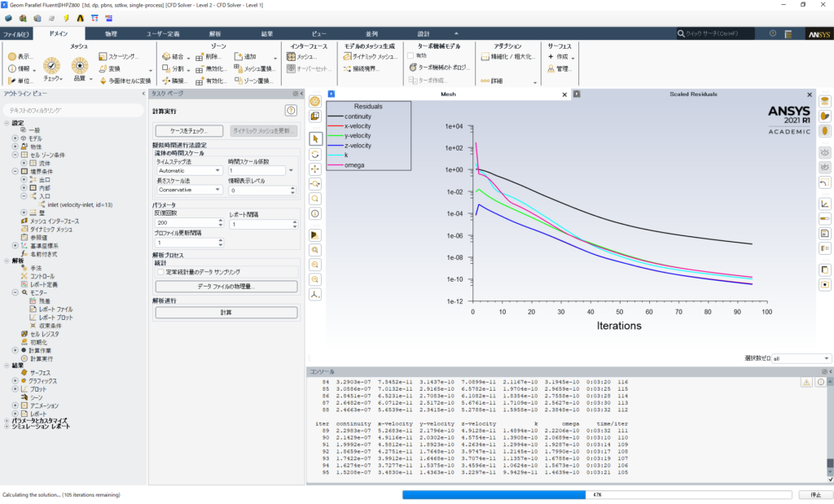Switch to the 物理 ribbon tab
This screenshot has height=504, width=834.
pos(111,33)
